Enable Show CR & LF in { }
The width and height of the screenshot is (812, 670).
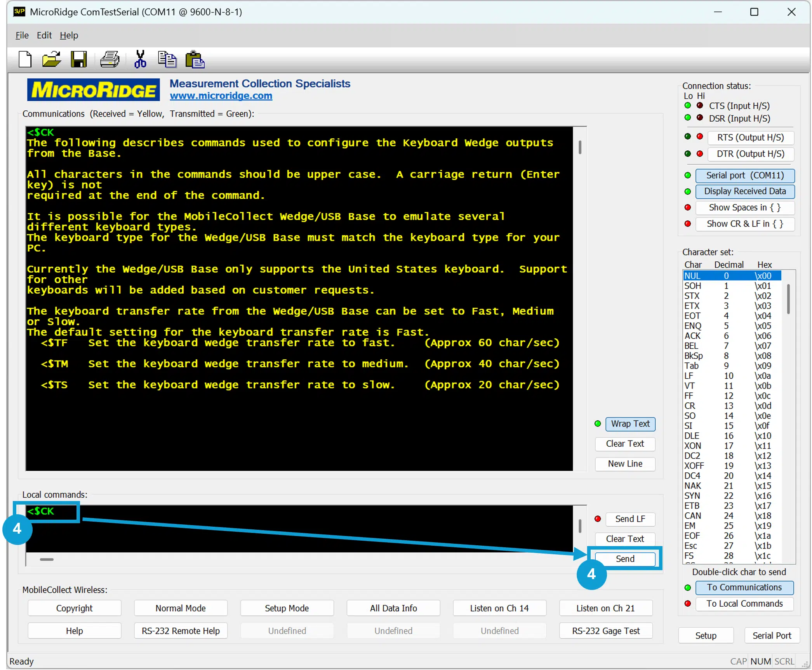point(745,224)
